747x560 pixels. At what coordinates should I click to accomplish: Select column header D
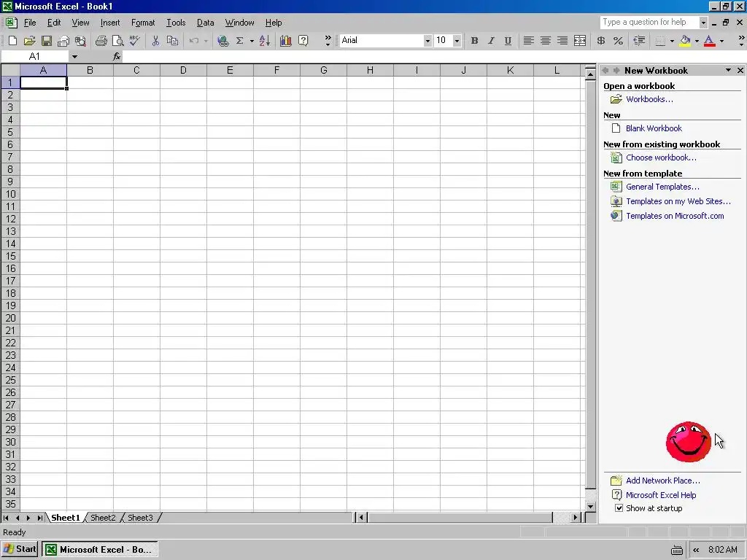(183, 71)
